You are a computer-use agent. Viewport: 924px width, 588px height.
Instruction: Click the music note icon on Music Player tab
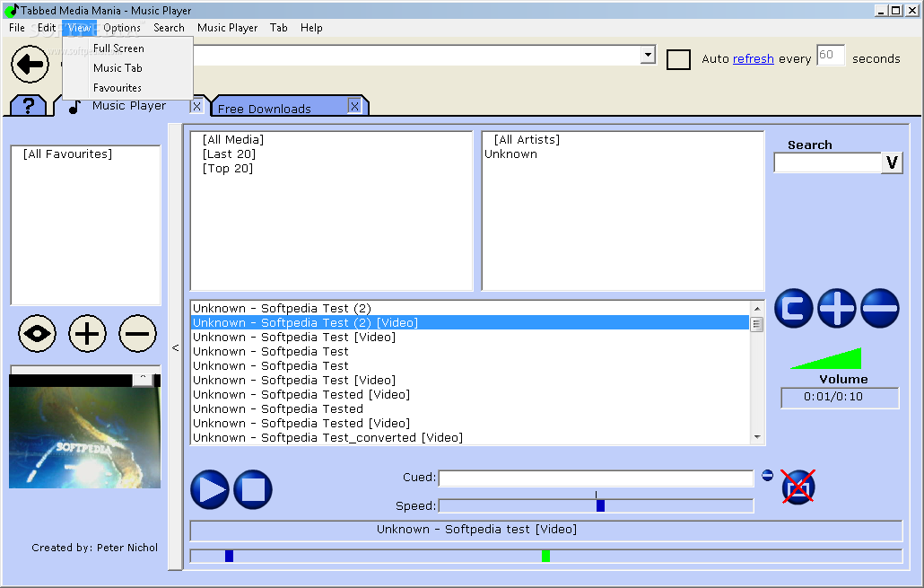click(74, 108)
